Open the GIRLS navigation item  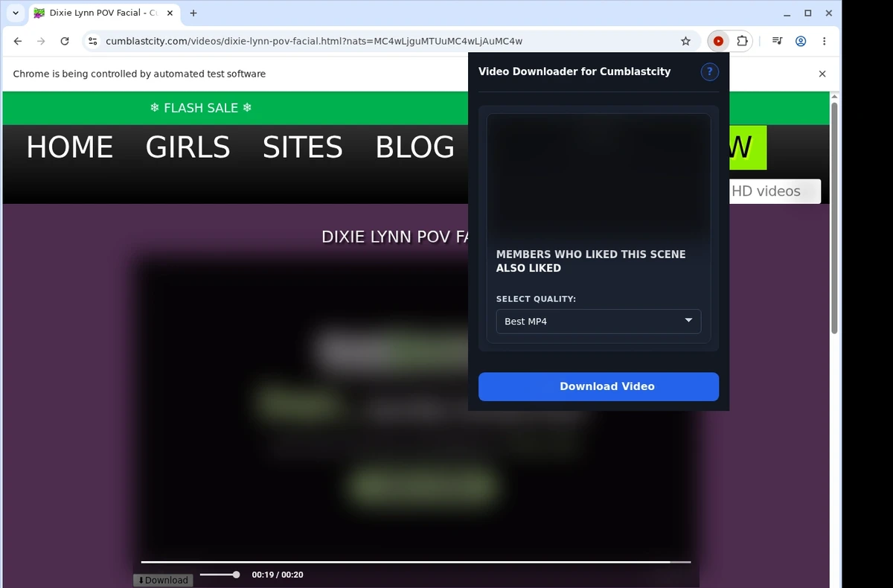pyautogui.click(x=188, y=147)
